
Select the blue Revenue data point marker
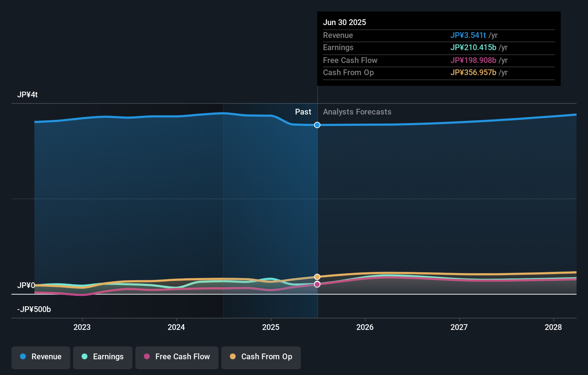tap(317, 125)
